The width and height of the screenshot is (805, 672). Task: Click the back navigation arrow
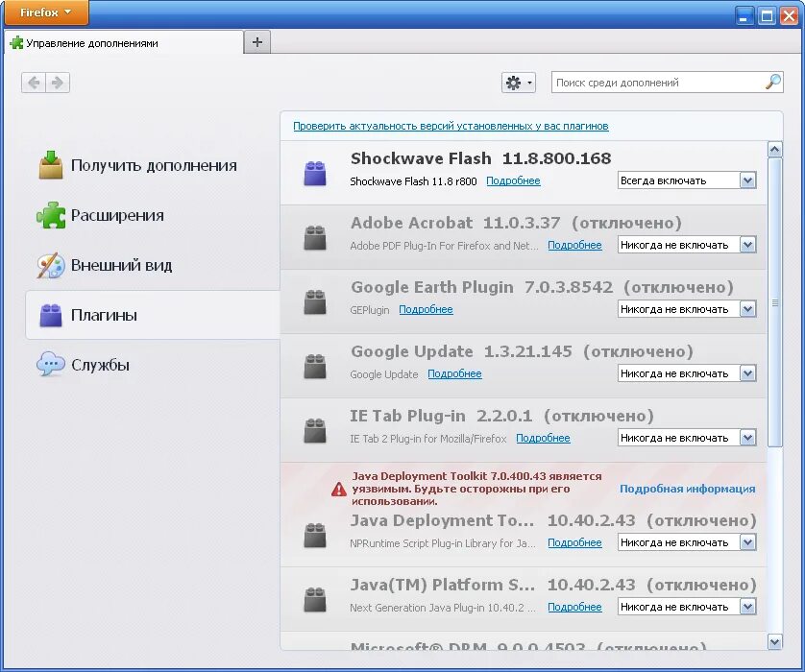click(x=34, y=83)
